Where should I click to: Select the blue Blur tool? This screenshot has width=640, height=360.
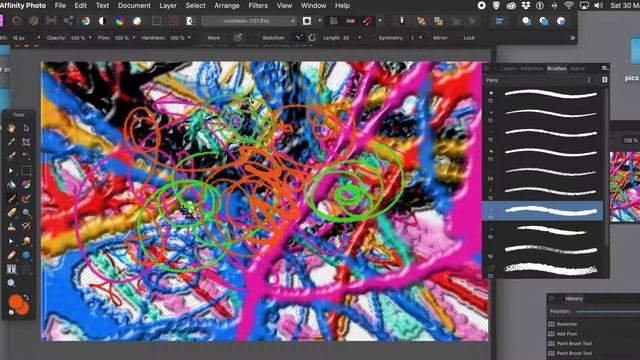(26, 255)
